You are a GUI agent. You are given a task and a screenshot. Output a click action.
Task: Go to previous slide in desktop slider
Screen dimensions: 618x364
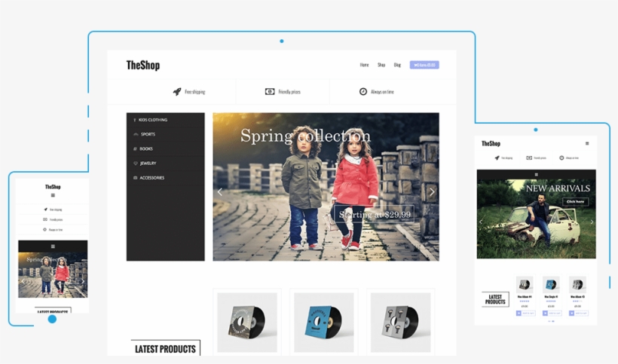pyautogui.click(x=220, y=192)
